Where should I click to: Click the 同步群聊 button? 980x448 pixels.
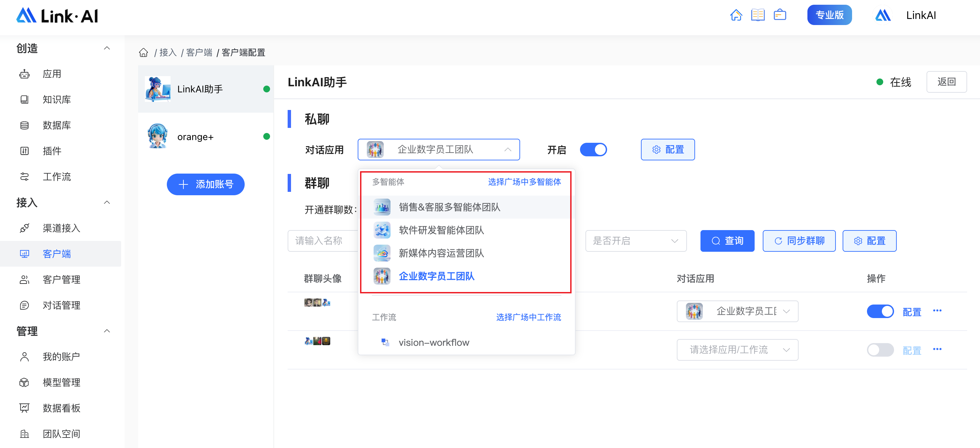click(x=799, y=241)
